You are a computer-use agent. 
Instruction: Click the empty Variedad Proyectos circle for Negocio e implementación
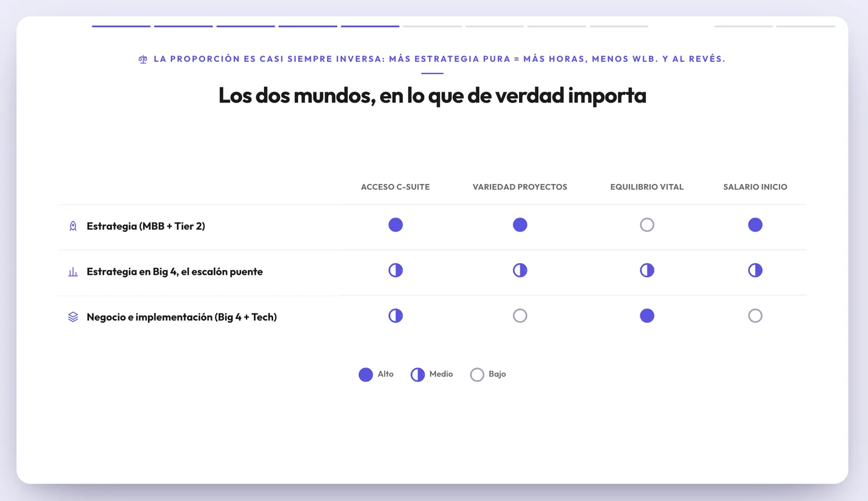[520, 315]
